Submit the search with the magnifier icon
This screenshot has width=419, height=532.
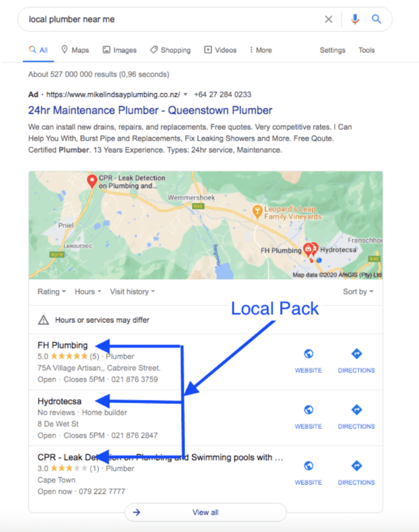pos(376,19)
